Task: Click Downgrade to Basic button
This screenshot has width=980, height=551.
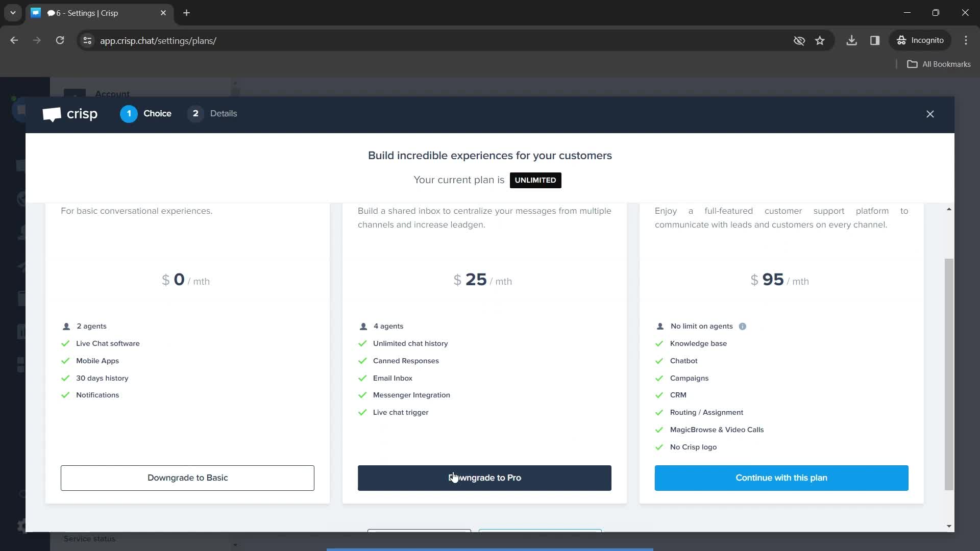Action: [187, 478]
